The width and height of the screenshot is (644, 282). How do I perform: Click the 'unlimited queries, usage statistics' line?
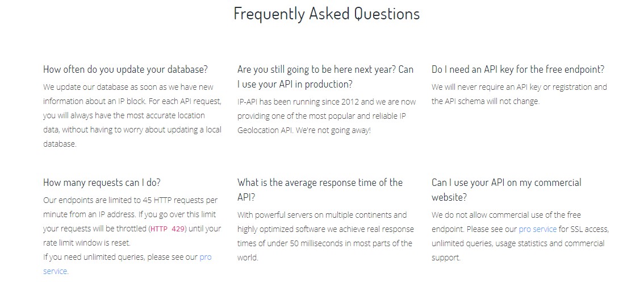[518, 243]
